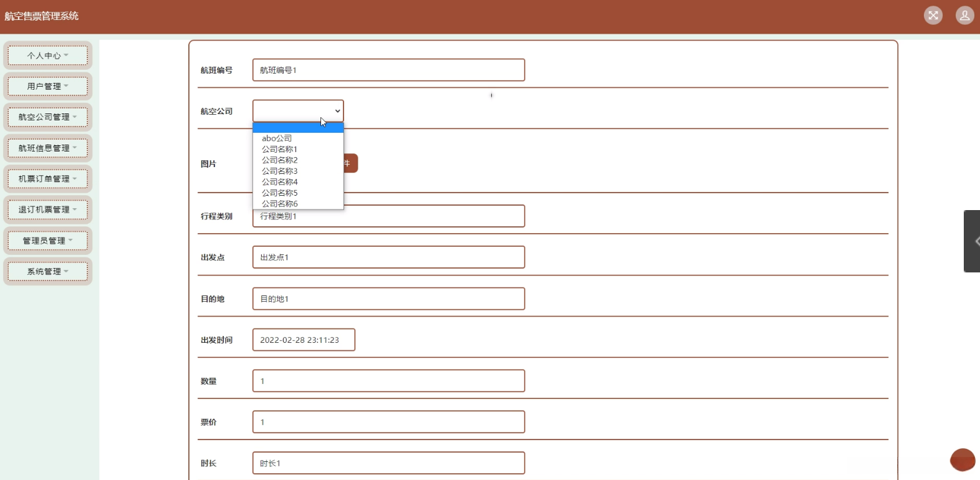Image resolution: width=980 pixels, height=480 pixels.
Task: Select the blank highlighted option in dropdown
Action: (298, 128)
